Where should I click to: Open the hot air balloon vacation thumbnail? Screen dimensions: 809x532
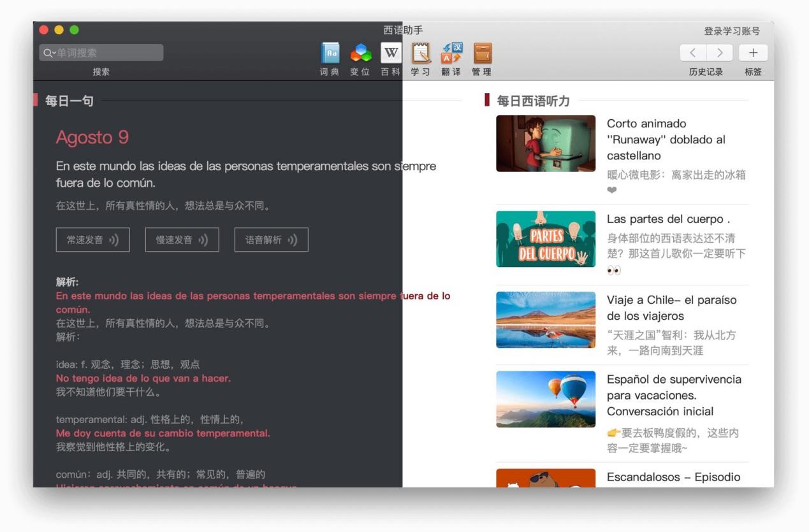(x=546, y=399)
